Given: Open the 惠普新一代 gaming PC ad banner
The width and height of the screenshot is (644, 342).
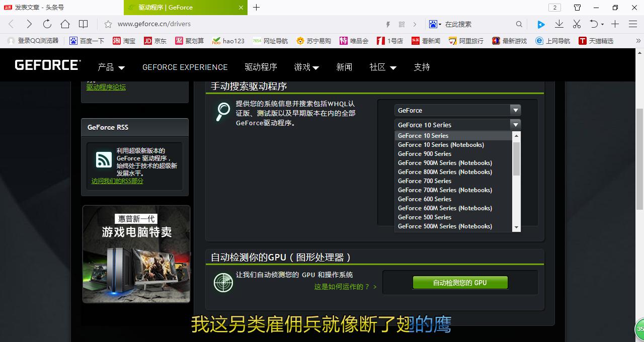Looking at the screenshot, I should click(136, 254).
